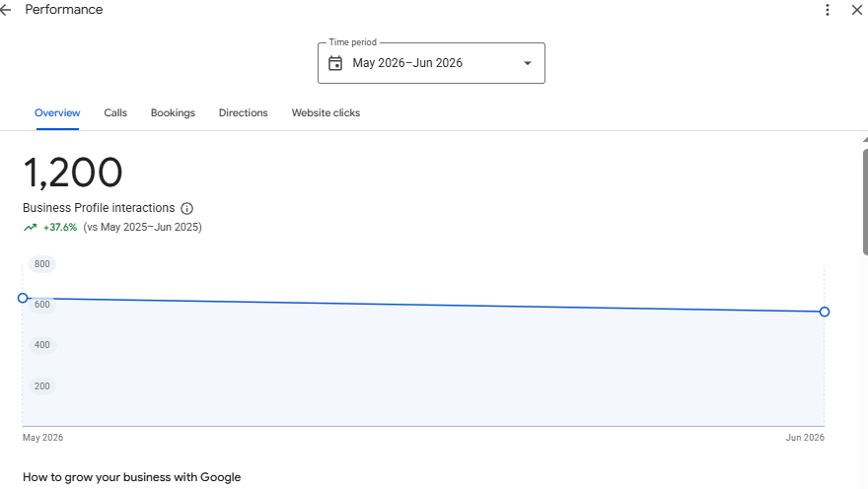Close the Performance panel
This screenshot has width=868, height=489.
click(856, 10)
